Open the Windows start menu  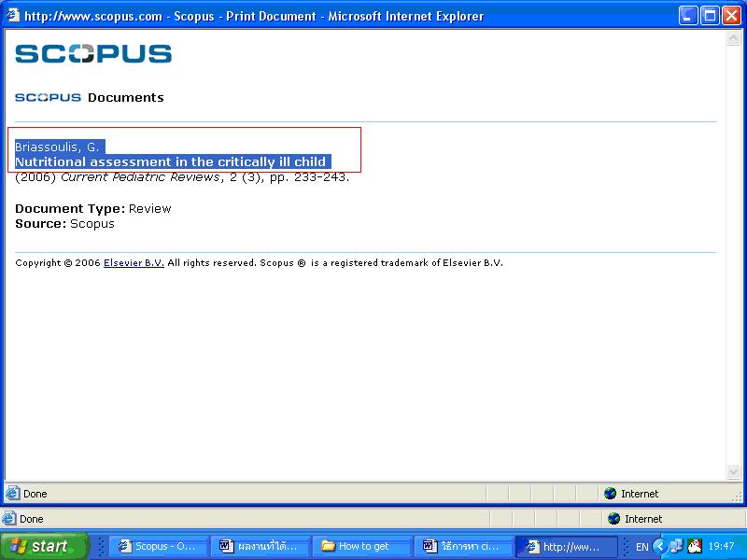44,546
